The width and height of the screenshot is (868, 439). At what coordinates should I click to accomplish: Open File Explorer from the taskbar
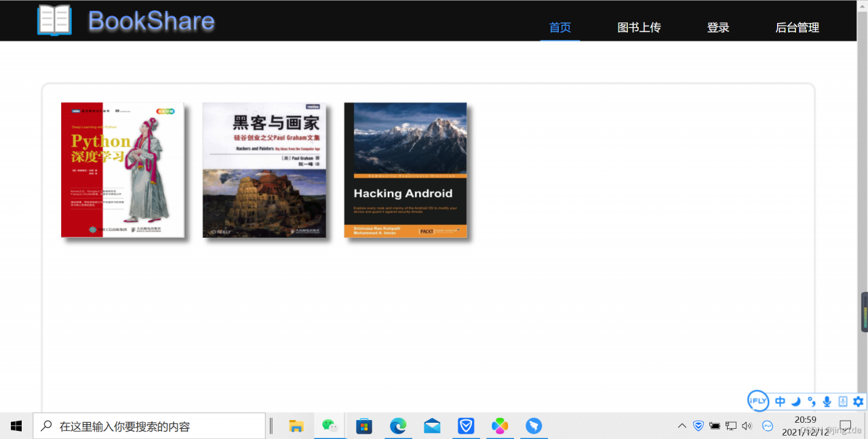coord(296,426)
